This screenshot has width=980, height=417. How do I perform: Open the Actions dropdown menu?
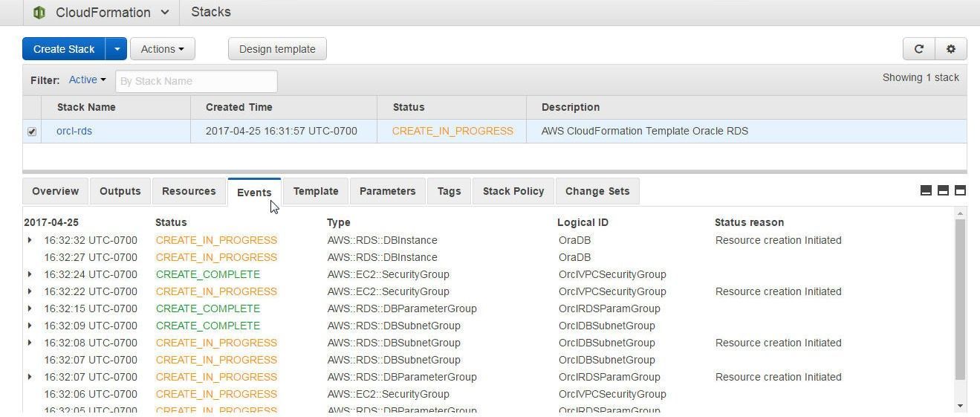(x=163, y=49)
